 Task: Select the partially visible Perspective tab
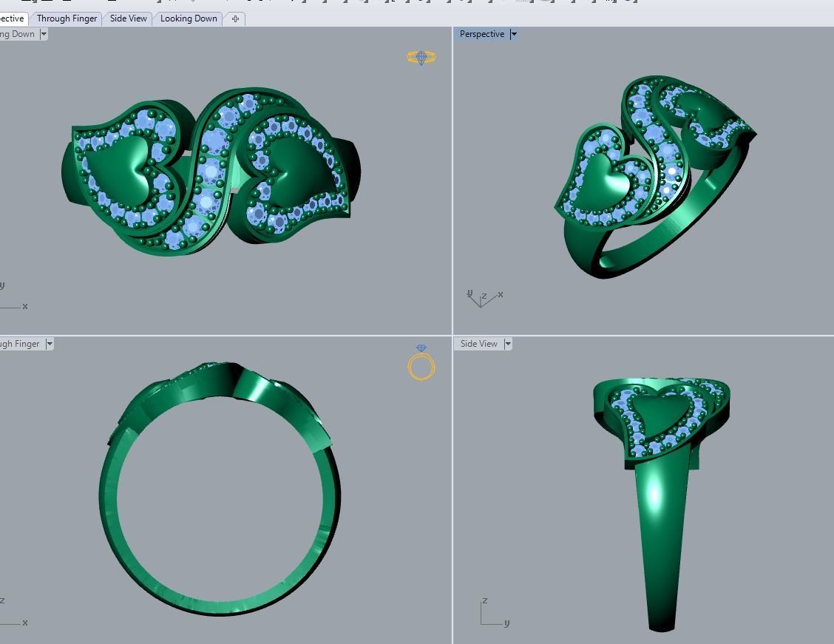(x=13, y=18)
